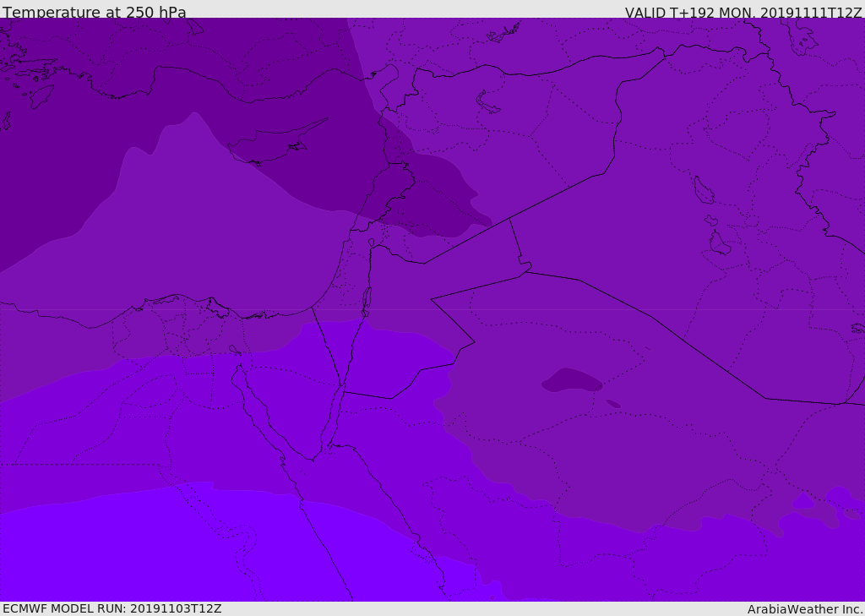The width and height of the screenshot is (865, 616).
Task: Click the 'VALID T+192 MON. 20191111T12Z' label
Action: click(743, 12)
